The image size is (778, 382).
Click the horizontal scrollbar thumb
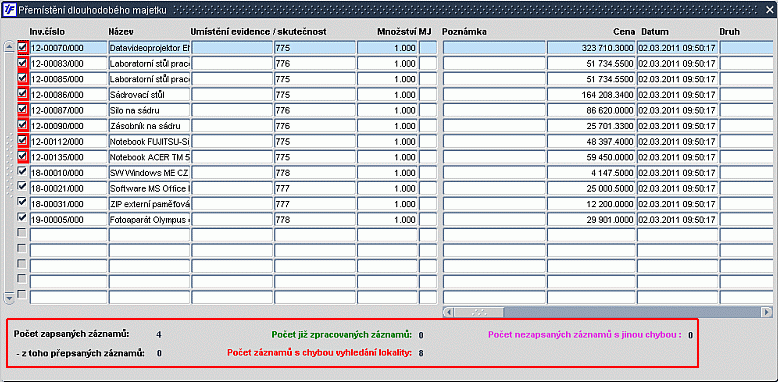[x=479, y=312]
